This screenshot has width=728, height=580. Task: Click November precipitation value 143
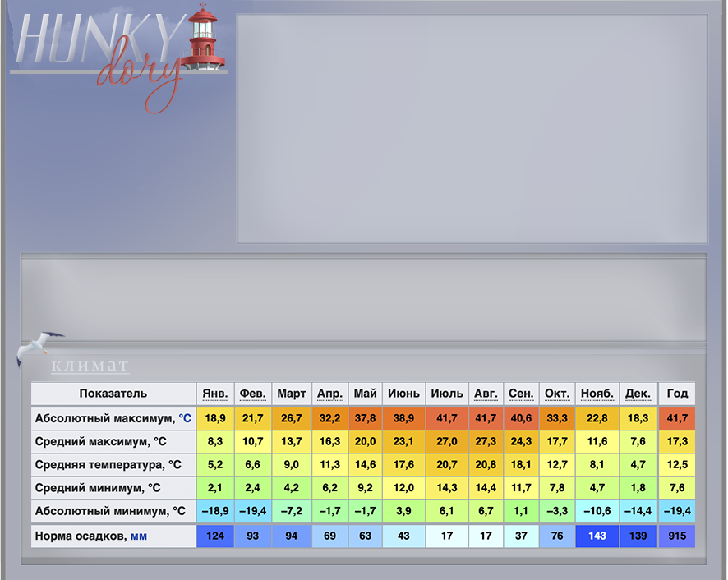(x=597, y=536)
